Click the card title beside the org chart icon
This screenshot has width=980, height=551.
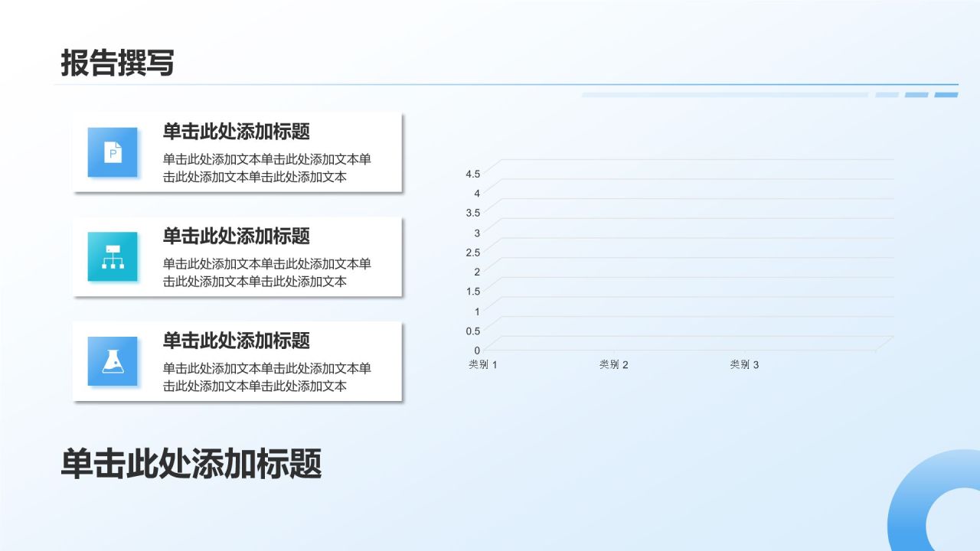[x=237, y=236]
